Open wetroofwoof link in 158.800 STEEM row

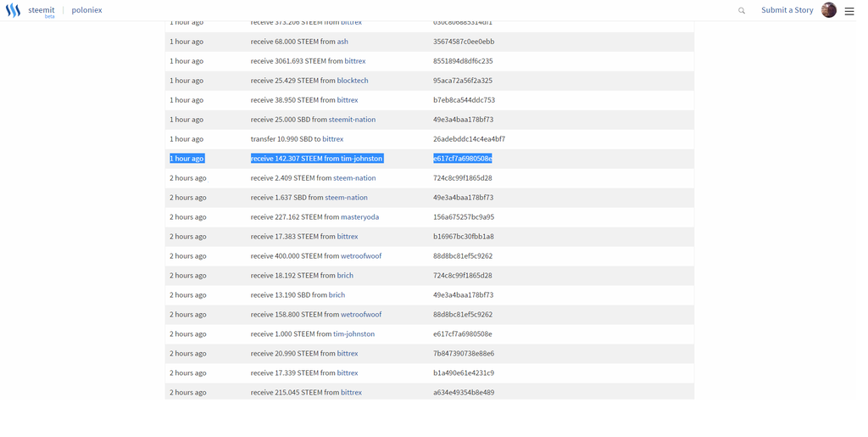[x=361, y=314]
